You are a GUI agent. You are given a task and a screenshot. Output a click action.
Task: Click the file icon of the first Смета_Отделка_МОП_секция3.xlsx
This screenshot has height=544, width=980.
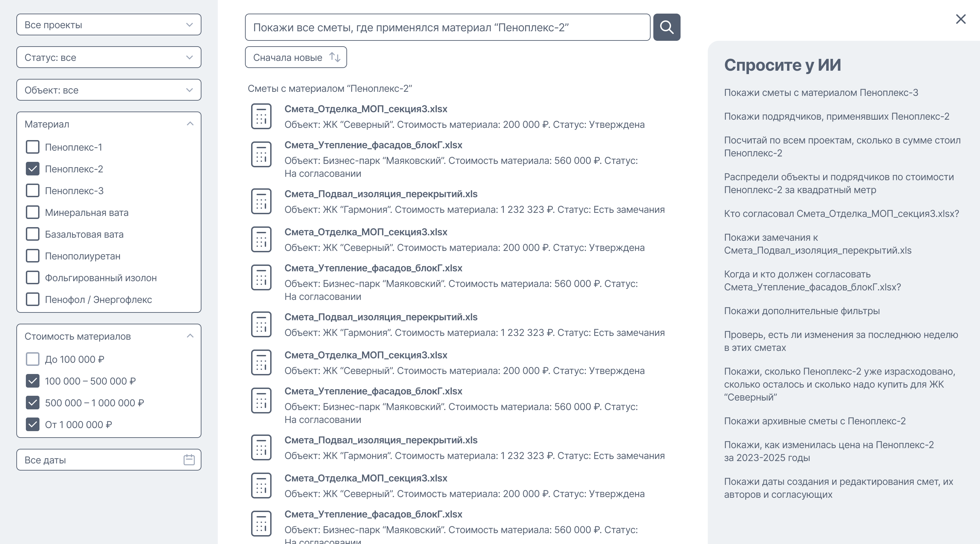[x=261, y=116]
